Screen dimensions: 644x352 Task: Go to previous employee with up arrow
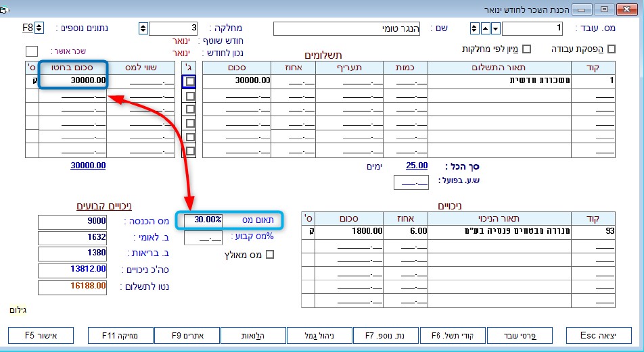point(486,28)
